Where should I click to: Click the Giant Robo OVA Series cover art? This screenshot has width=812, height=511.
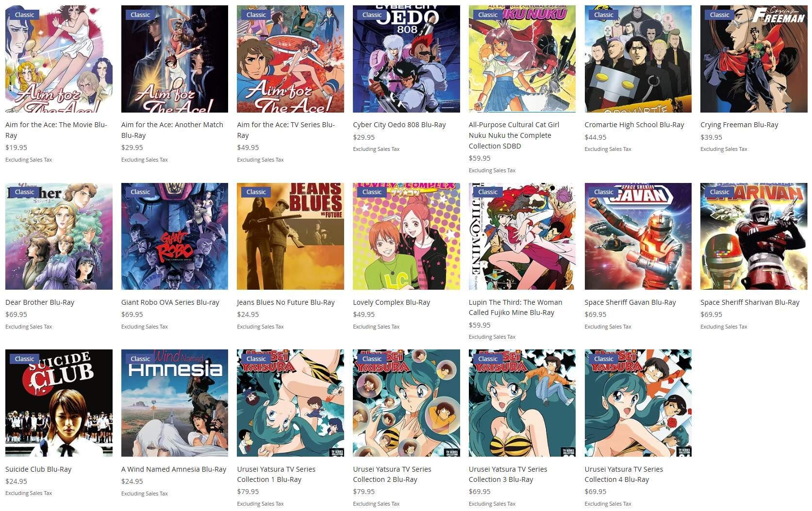pos(175,236)
